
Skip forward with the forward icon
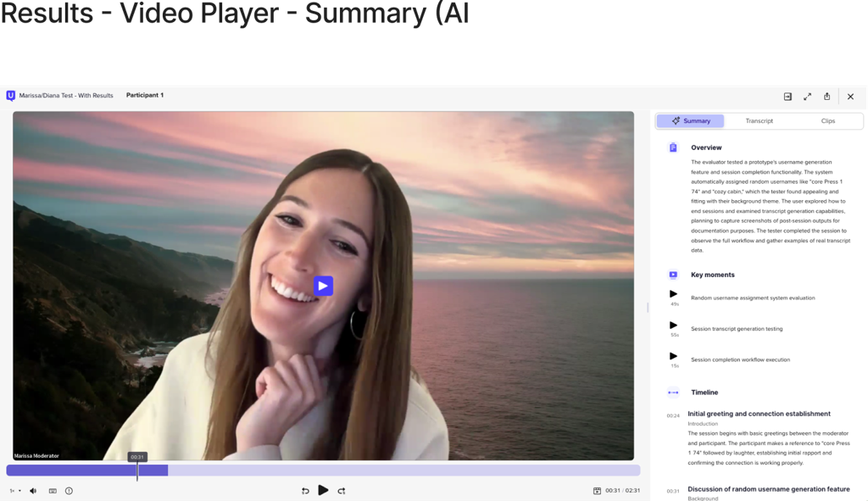342,491
